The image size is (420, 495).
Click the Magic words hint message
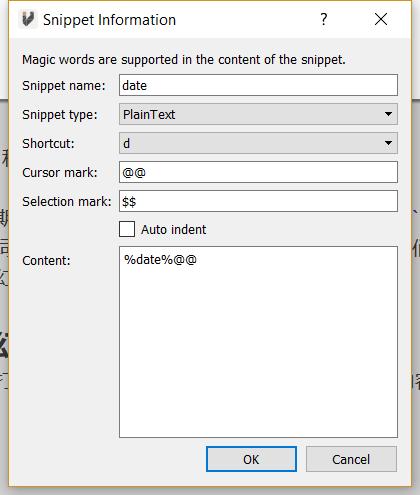(184, 60)
